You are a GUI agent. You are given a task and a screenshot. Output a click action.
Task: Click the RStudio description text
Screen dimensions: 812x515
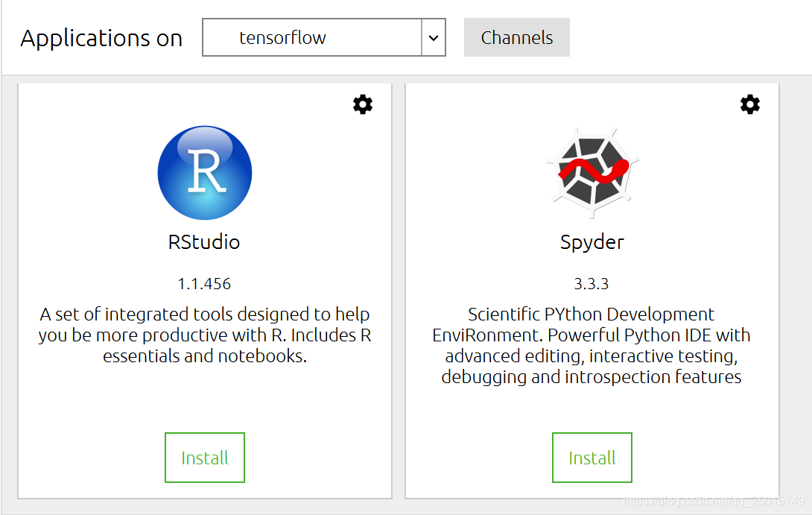[205, 335]
